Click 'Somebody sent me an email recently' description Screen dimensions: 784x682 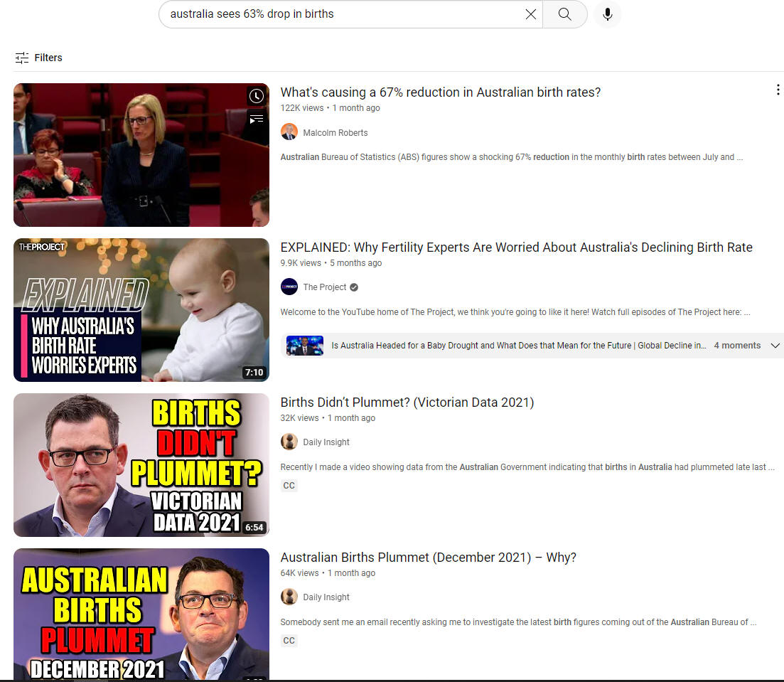pos(518,622)
